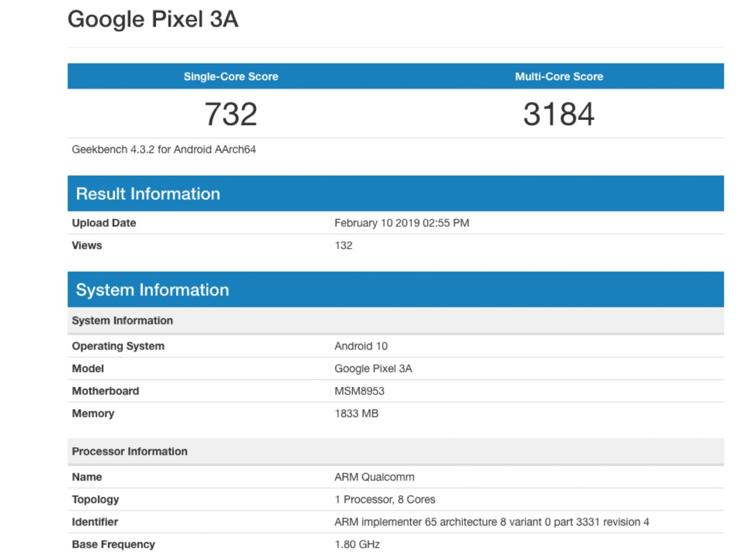This screenshot has width=747, height=560.
Task: Click the Upload Date row label
Action: (x=104, y=223)
